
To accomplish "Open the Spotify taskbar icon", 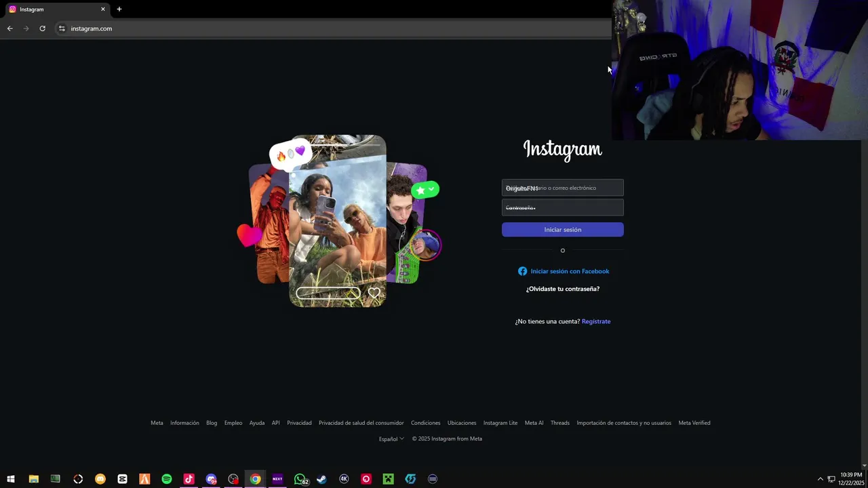I will tap(167, 479).
